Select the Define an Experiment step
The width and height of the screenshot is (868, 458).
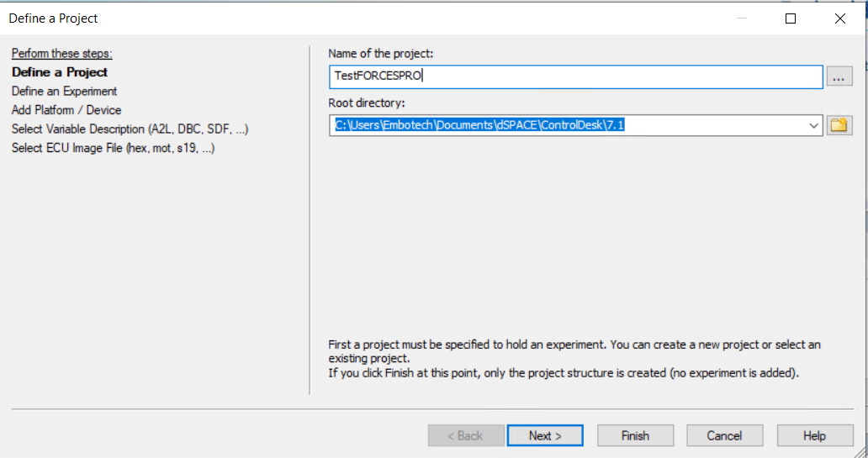click(x=65, y=91)
